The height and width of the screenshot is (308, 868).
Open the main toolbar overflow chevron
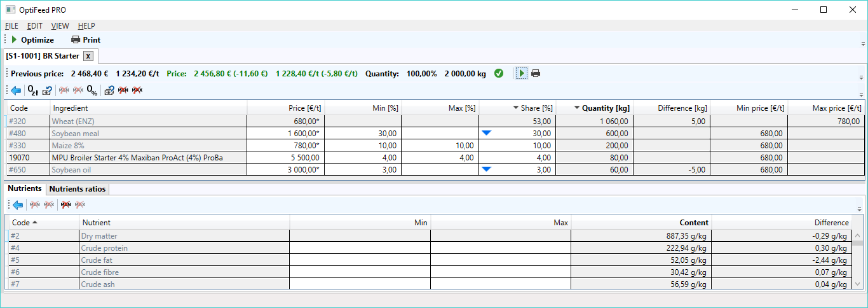(x=863, y=43)
